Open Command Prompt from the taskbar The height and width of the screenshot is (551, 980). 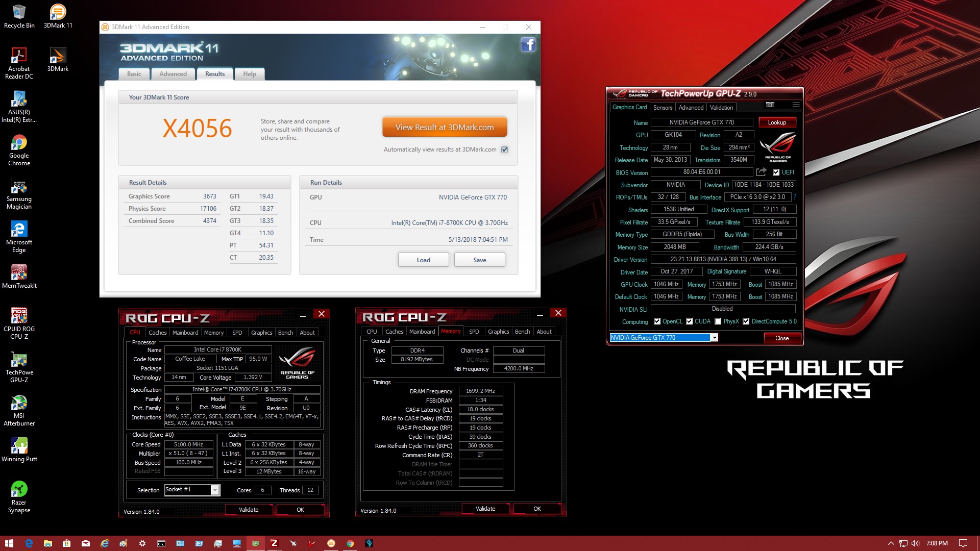[x=161, y=543]
